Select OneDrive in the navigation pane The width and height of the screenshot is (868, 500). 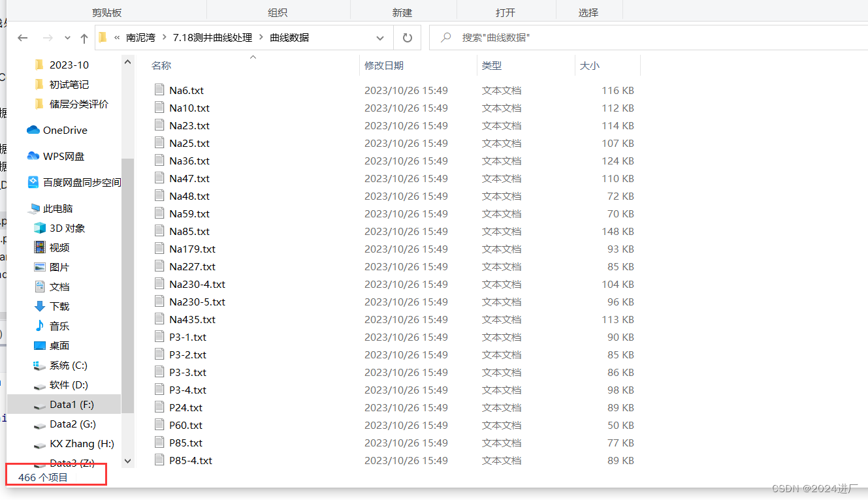click(x=65, y=130)
